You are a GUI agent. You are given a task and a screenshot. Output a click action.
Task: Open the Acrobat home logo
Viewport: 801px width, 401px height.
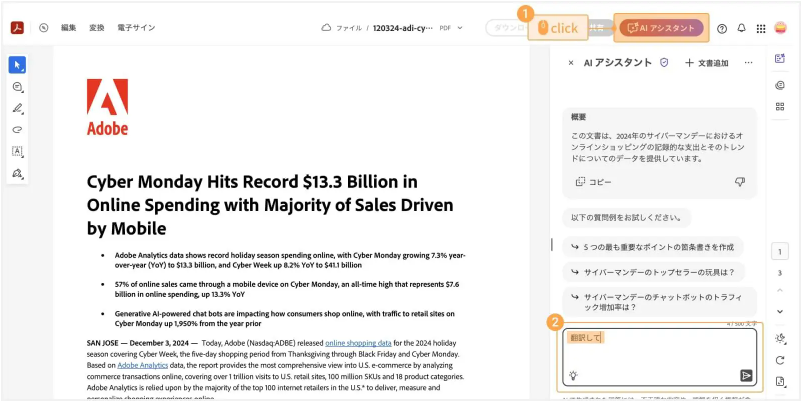(17, 28)
